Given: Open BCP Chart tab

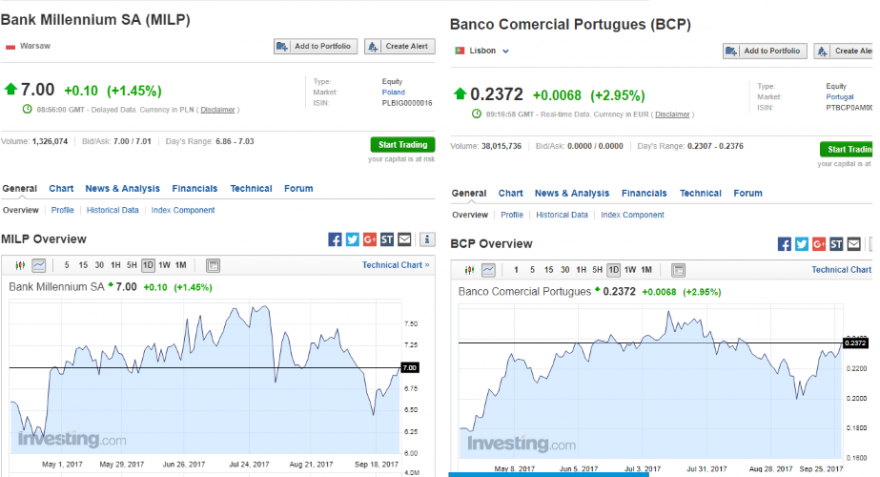Looking at the screenshot, I should (511, 193).
